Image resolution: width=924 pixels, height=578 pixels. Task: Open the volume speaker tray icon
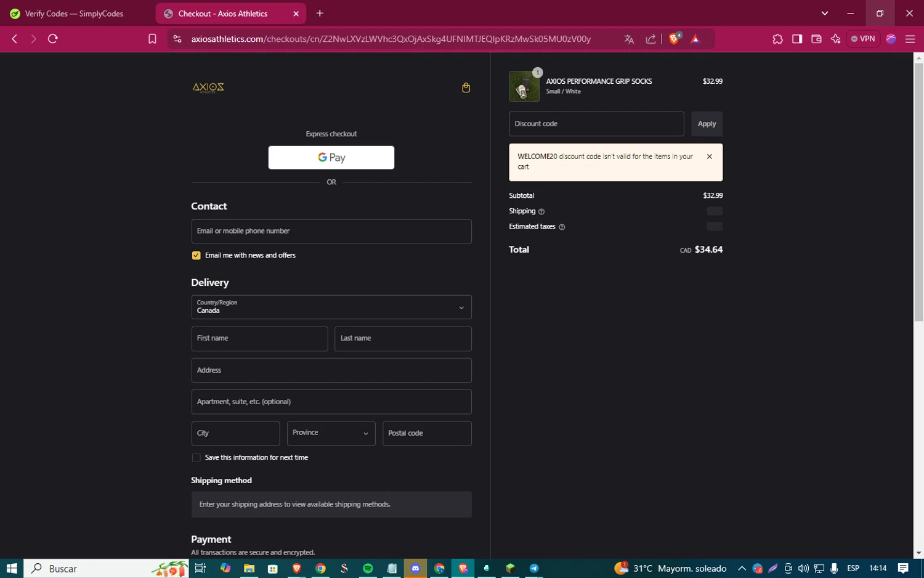803,568
